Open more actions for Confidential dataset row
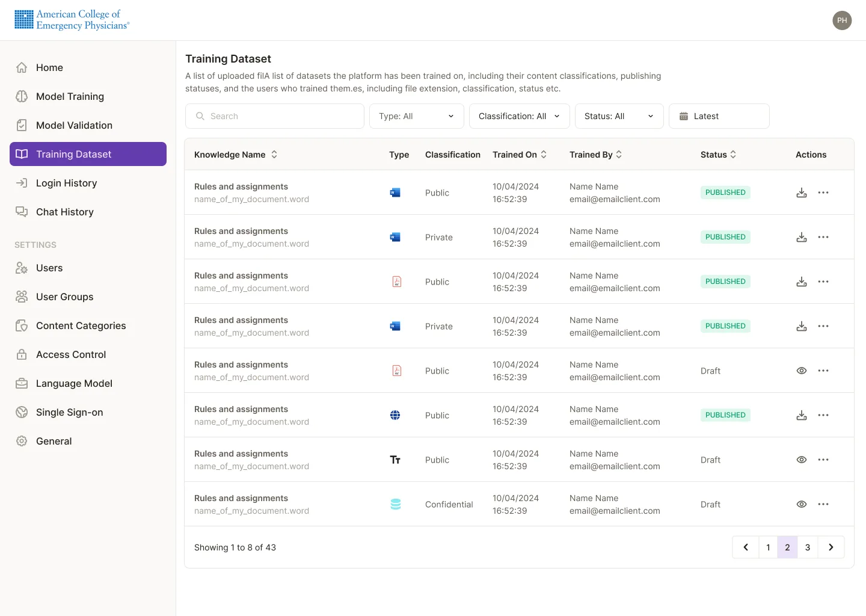Screen dimensions: 866x616 coord(823,504)
